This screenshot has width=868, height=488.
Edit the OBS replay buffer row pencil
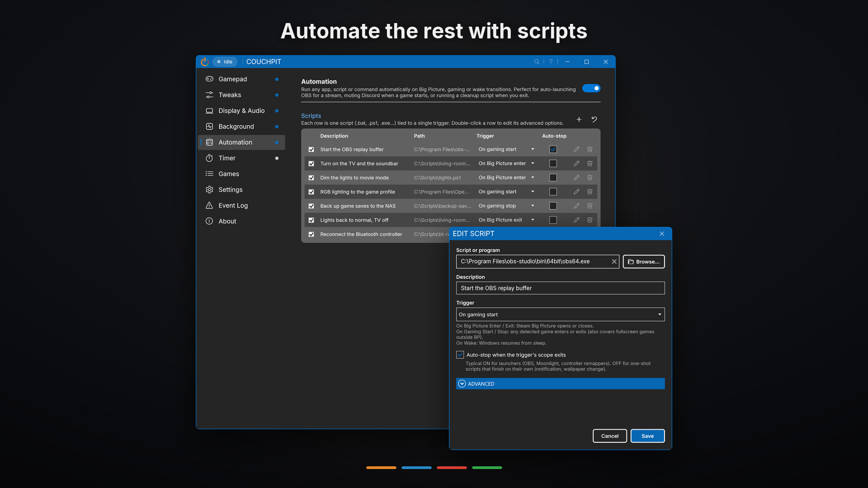(576, 150)
